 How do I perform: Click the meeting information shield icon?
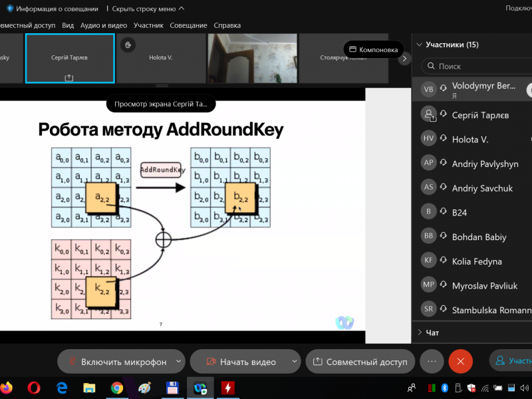coord(10,9)
